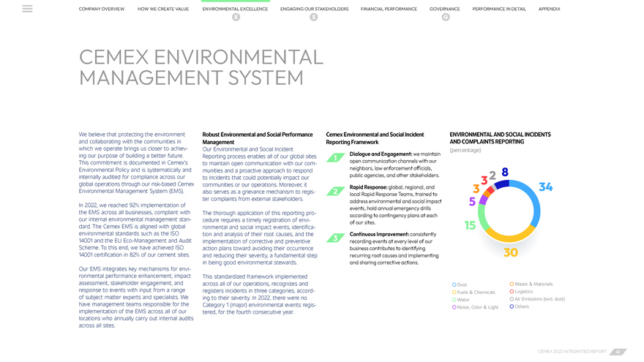Click the green number 1 step marker
This screenshot has width=644, height=362.
pos(335,158)
